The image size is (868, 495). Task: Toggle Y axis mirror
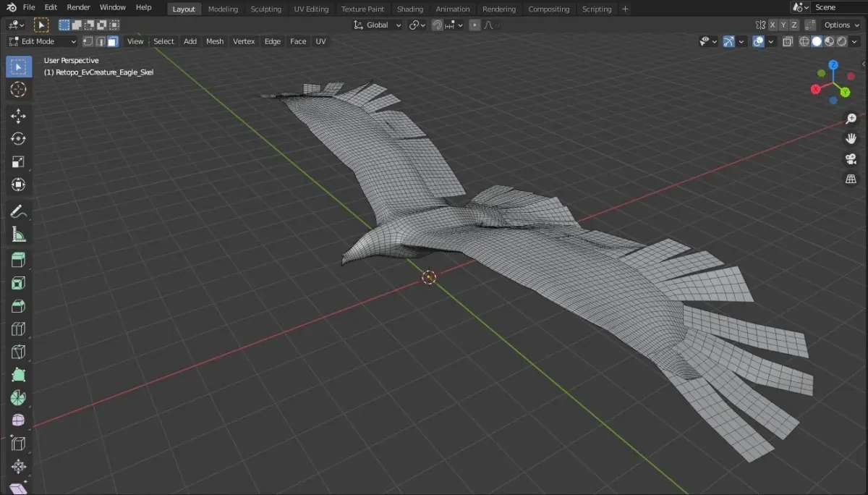click(783, 25)
